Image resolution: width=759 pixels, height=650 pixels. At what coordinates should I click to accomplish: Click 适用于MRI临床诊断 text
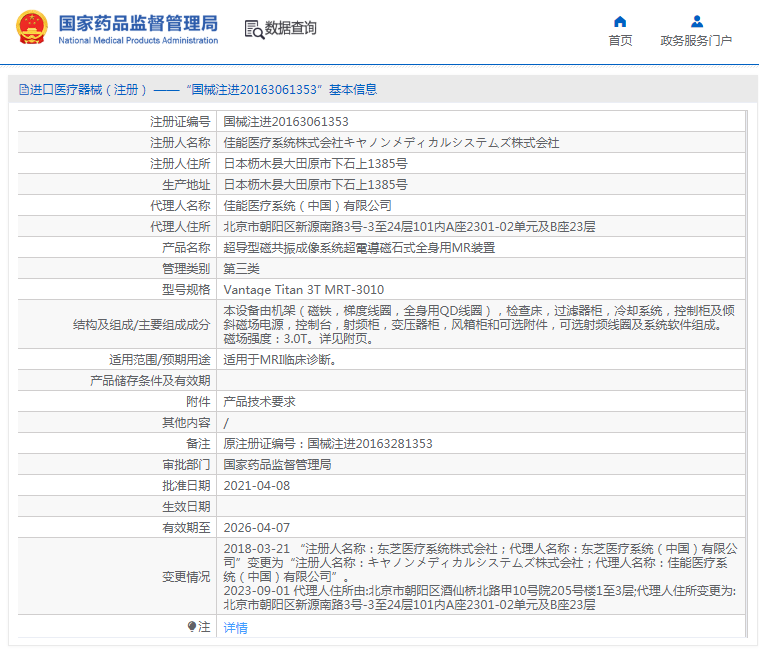tap(279, 360)
